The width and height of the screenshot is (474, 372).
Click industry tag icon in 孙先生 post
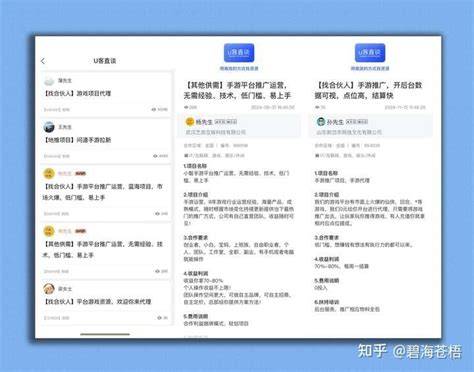click(x=317, y=156)
